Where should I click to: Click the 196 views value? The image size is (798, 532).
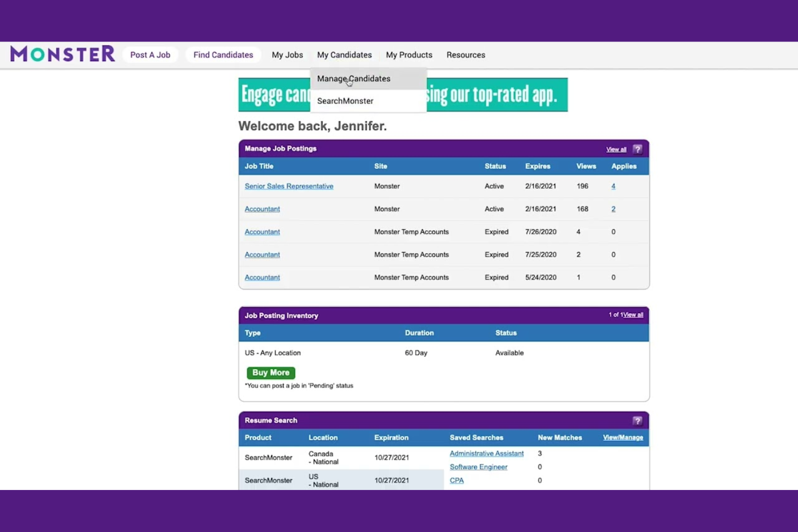pyautogui.click(x=582, y=186)
